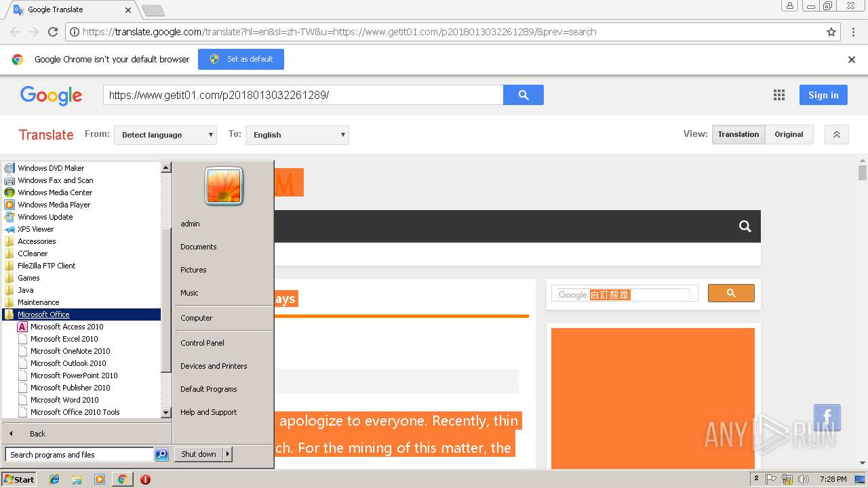Click the orange custom search button
The width and height of the screenshot is (868, 488).
coord(731,293)
